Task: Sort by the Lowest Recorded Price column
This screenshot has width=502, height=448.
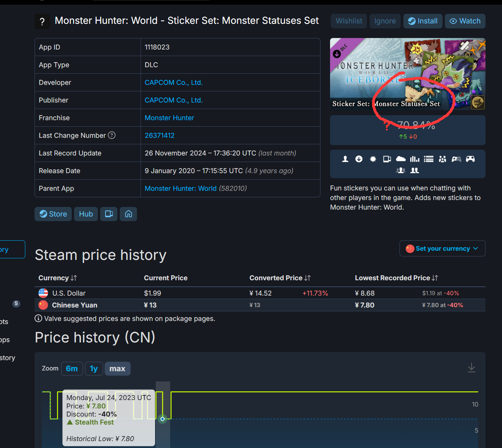Action: pyautogui.click(x=396, y=278)
